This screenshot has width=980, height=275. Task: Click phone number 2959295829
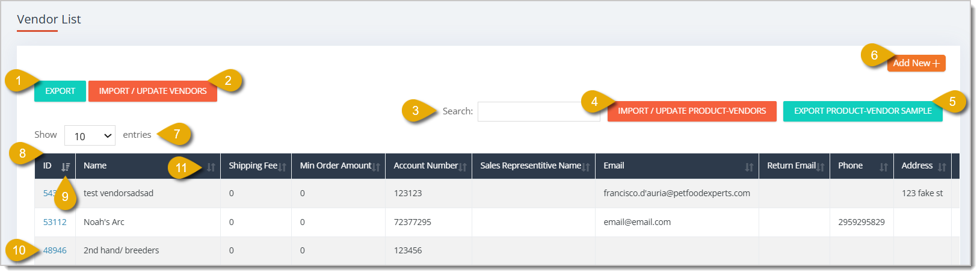(x=861, y=222)
